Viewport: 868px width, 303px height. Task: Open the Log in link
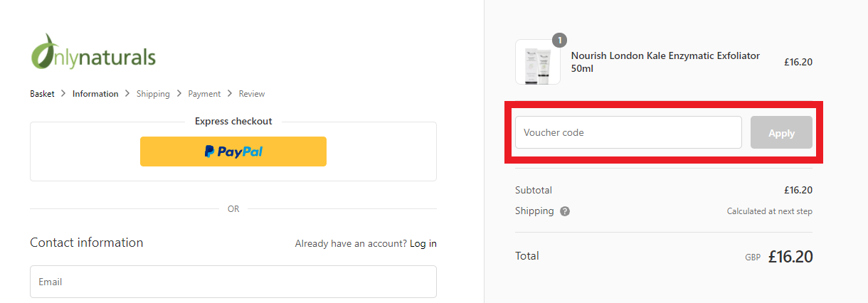point(423,243)
